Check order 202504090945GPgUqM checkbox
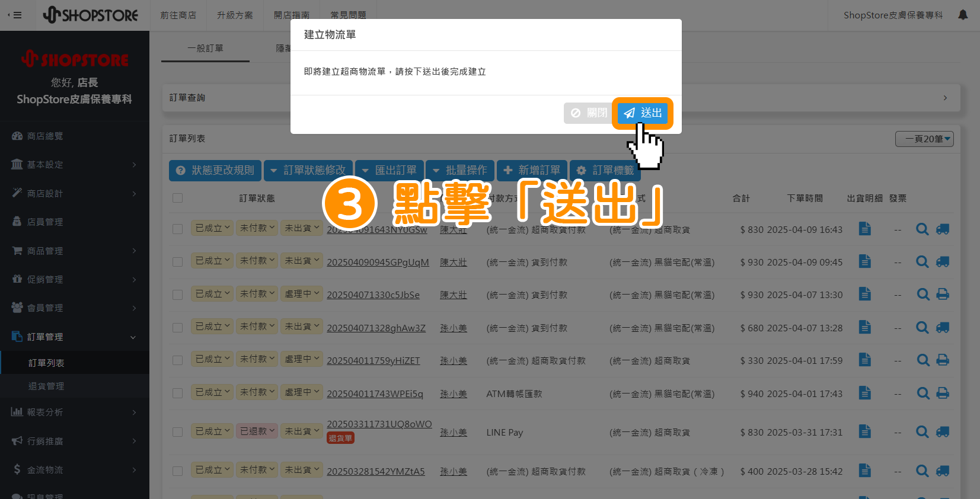980x499 pixels. coord(177,262)
